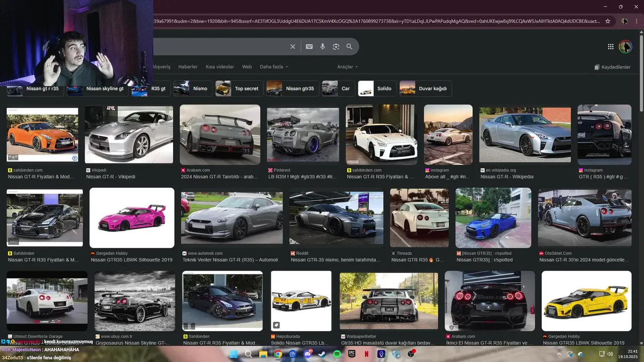The image size is (644, 362).
Task: Open the OtoSiklet.Com grey GT-R thumbnail
Action: [585, 218]
